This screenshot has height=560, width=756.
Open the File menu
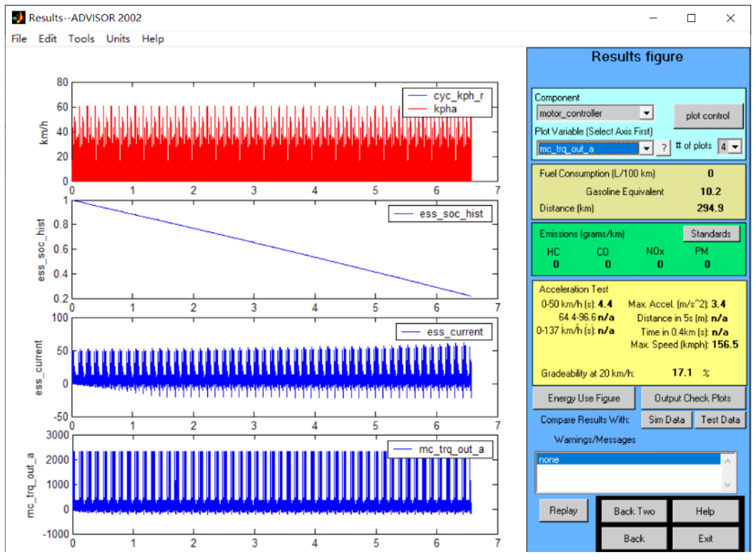pos(19,39)
